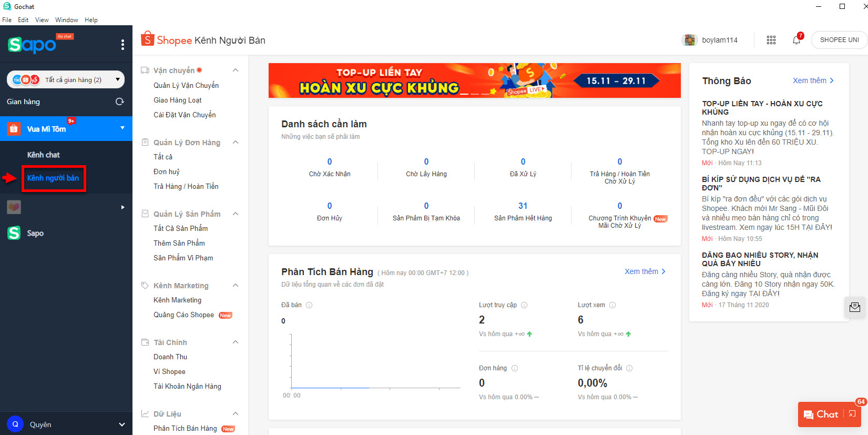Open Trả Hàng / Hoàn Tiền in order menu
The width and height of the screenshot is (868, 435).
pos(186,186)
